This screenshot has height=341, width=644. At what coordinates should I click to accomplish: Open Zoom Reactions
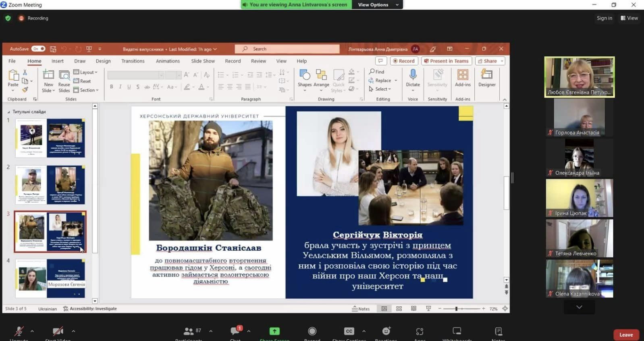coord(386,331)
